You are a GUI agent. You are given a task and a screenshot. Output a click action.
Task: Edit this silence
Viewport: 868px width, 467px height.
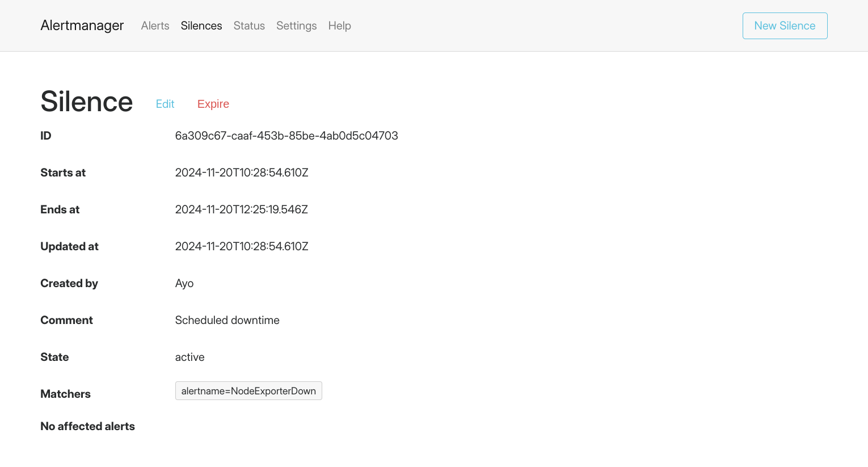coord(165,104)
